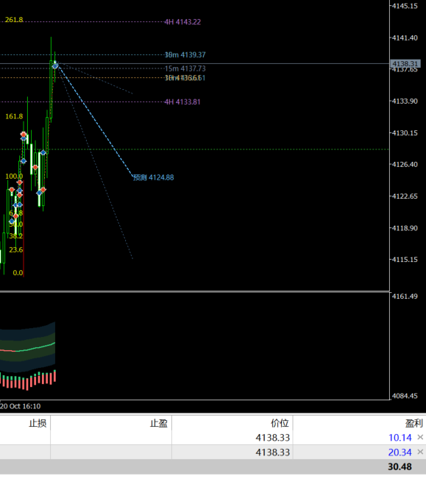Image resolution: width=426 pixels, height=504 pixels.
Task: Click the indicator scale value 4161.49
Action: [405, 296]
